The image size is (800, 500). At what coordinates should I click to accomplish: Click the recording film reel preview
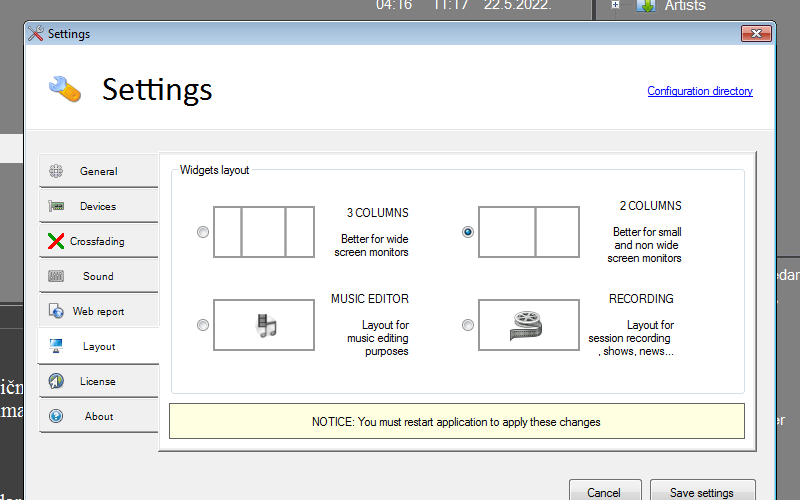coord(529,325)
